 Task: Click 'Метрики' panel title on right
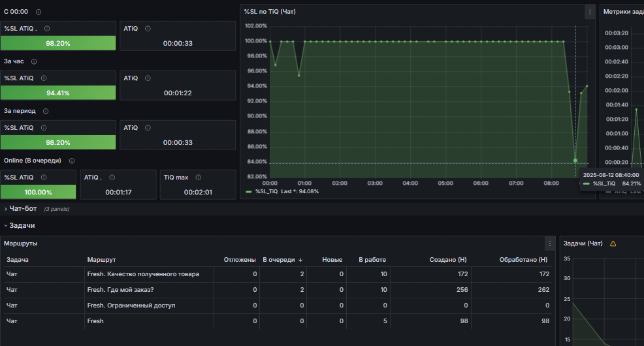622,12
